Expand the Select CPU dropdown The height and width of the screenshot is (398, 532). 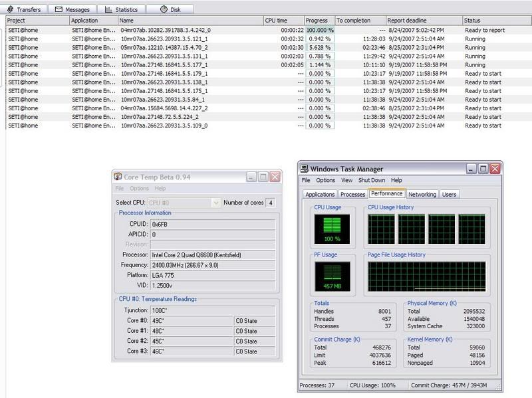[215, 203]
